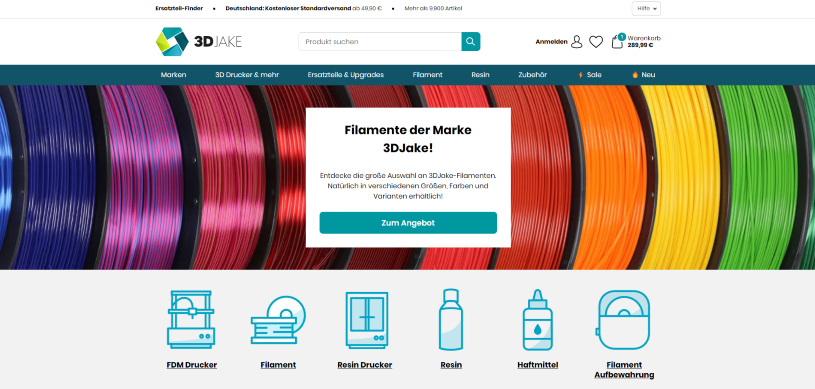Click the Zum Angebot button

(x=408, y=223)
